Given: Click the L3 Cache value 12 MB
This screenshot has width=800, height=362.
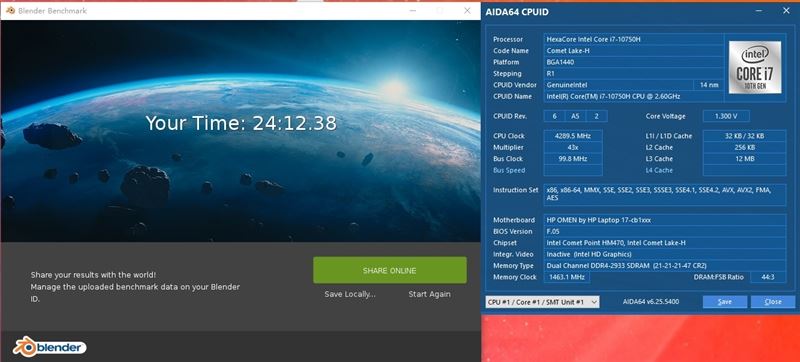Looking at the screenshot, I should coord(744,159).
